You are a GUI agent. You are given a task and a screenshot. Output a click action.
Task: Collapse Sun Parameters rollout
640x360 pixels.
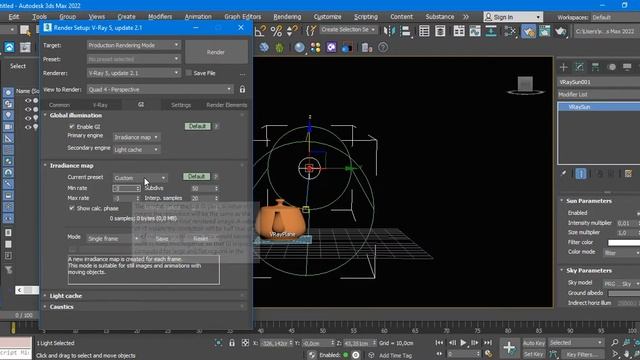click(589, 201)
